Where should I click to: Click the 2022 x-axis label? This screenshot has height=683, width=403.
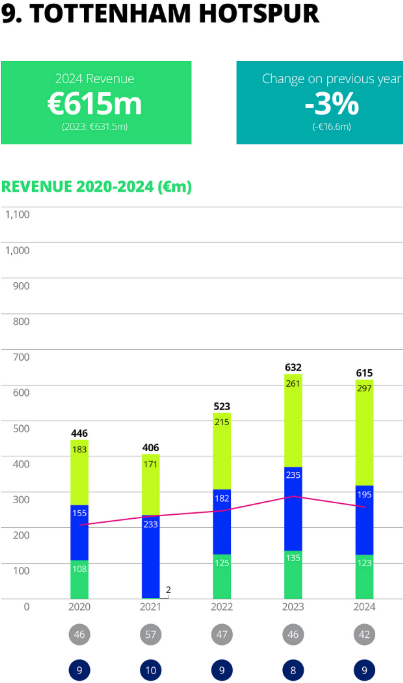pyautogui.click(x=222, y=607)
